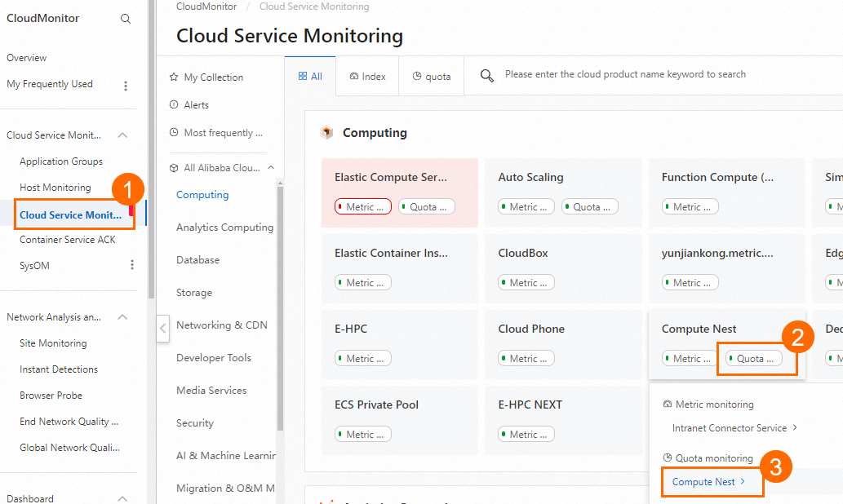
Task: Click the Most frequently clock icon
Action: click(174, 132)
